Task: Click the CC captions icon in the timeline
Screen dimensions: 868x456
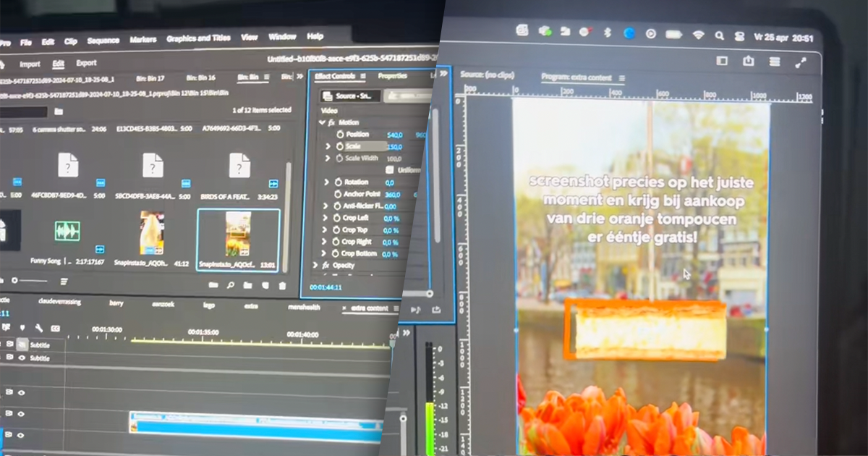Action: [55, 329]
